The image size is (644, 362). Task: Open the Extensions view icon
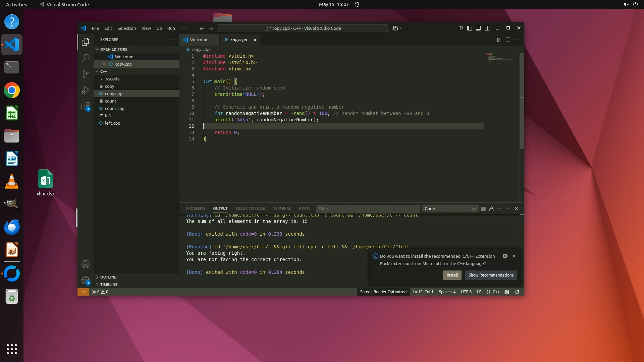(x=86, y=107)
